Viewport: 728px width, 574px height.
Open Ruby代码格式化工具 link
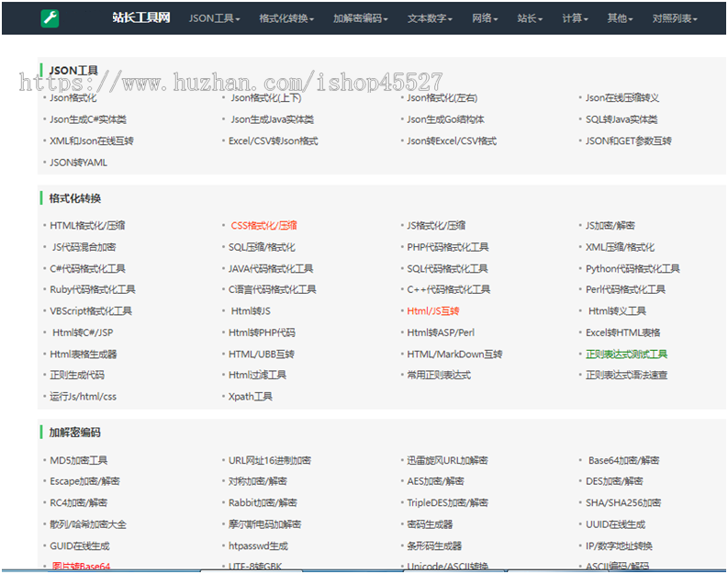click(93, 289)
